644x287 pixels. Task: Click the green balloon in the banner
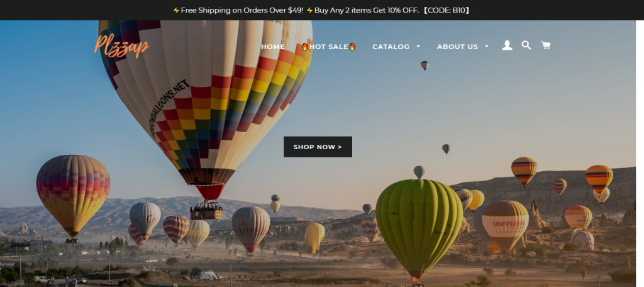[419, 228]
